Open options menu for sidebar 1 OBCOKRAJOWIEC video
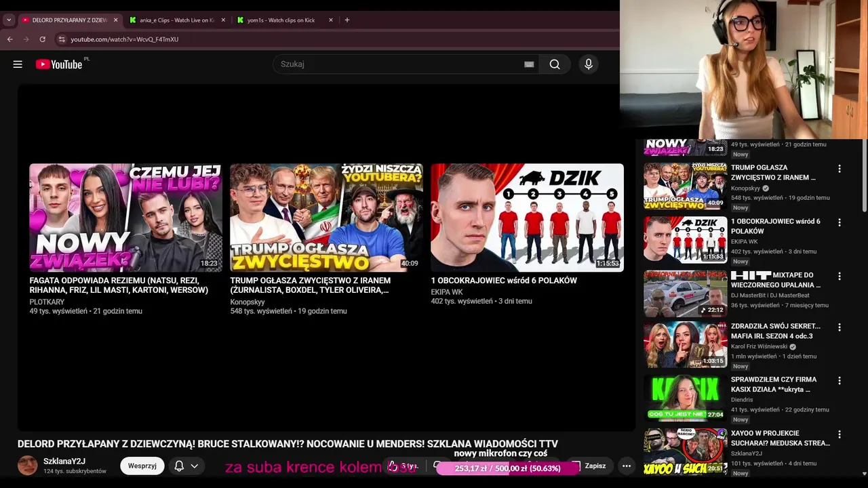The image size is (868, 488). [840, 222]
